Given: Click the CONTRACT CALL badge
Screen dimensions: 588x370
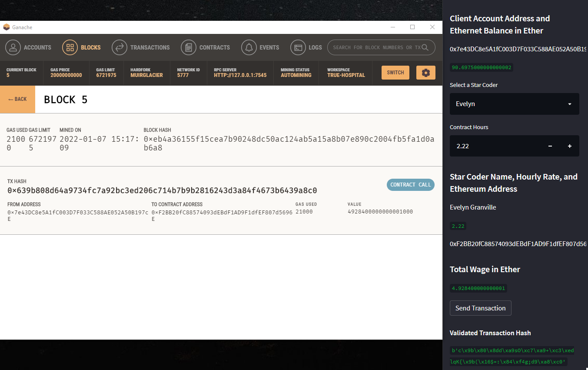Looking at the screenshot, I should (x=410, y=184).
